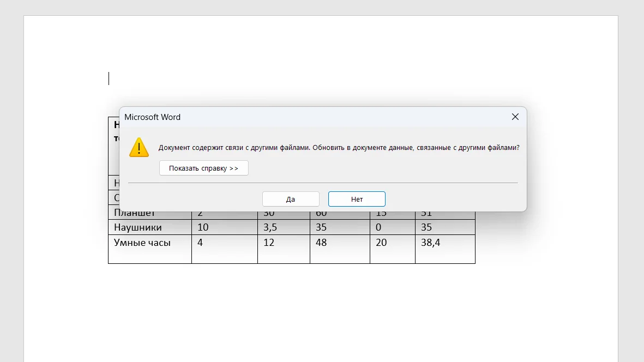The height and width of the screenshot is (362, 644).
Task: Expand the Показать справку help section
Action: 203,168
